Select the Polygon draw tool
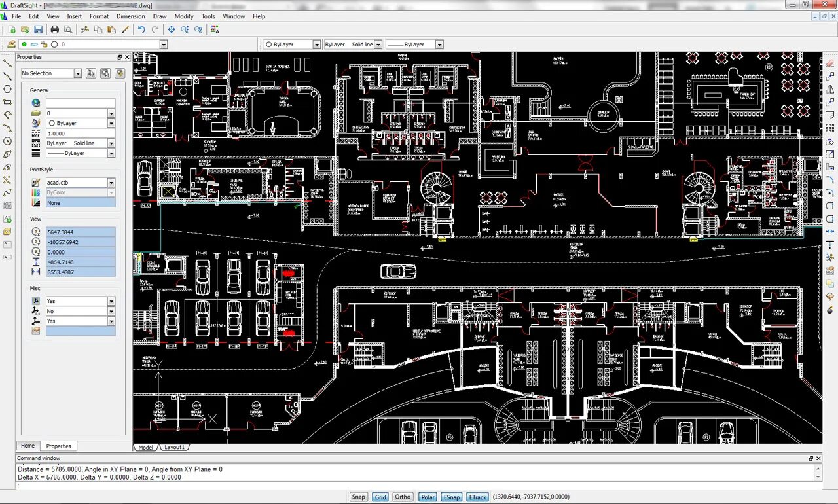 coord(8,89)
